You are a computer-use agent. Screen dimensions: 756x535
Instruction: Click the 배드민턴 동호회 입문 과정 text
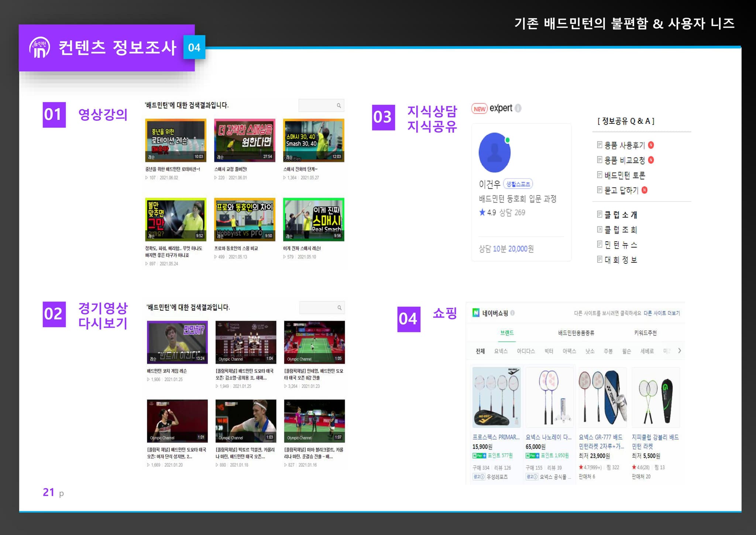[x=518, y=199]
